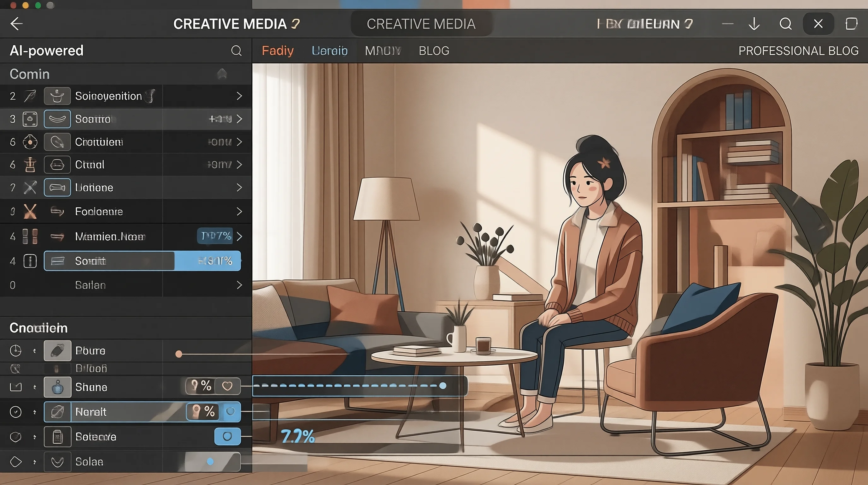The height and width of the screenshot is (485, 868).
Task: Click the magnifier icon in top bar
Action: (x=786, y=24)
